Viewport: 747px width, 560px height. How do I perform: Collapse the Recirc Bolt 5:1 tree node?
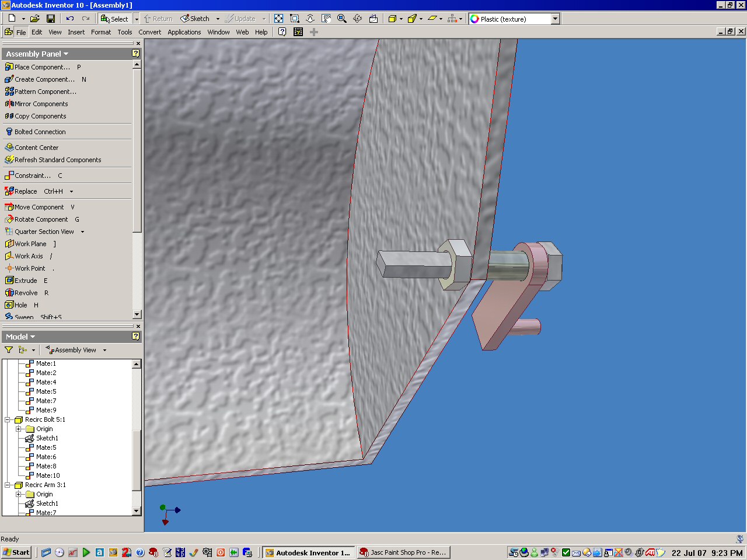[x=8, y=419]
